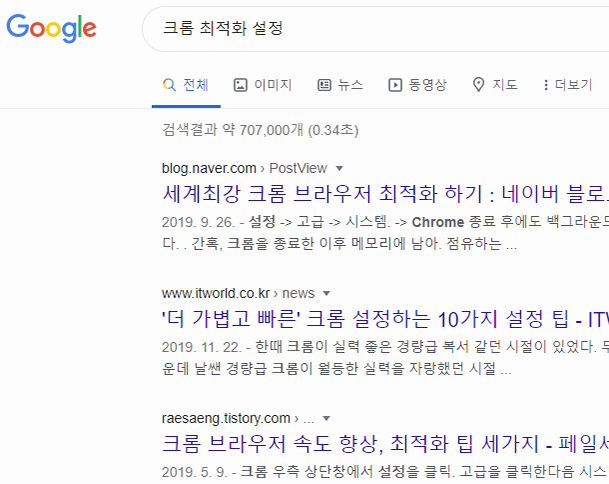Screen dimensions: 609x484
Task: Click the www.itworld.co.kr › news URL
Action: pyautogui.click(x=238, y=294)
